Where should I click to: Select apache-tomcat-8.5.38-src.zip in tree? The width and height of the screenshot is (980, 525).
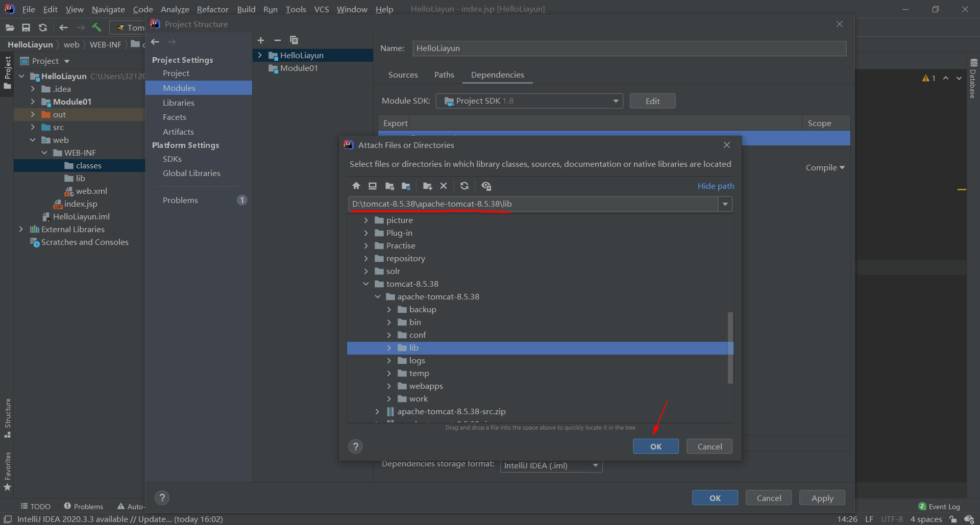[x=451, y=412]
